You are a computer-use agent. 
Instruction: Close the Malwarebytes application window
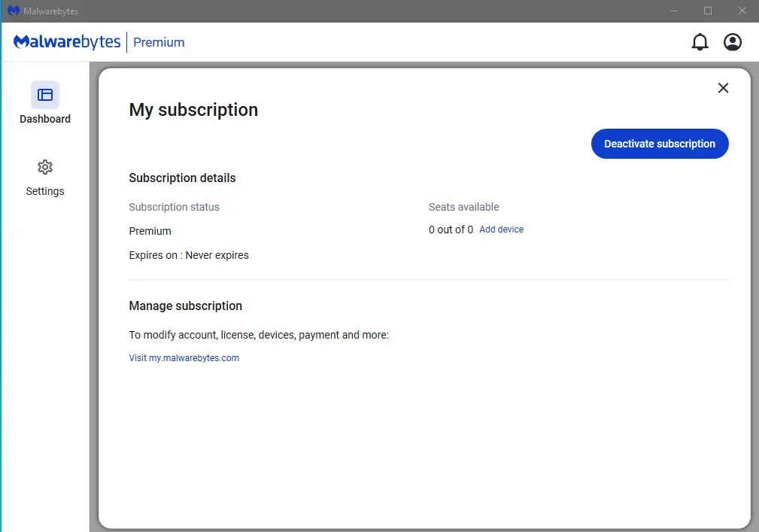742,11
